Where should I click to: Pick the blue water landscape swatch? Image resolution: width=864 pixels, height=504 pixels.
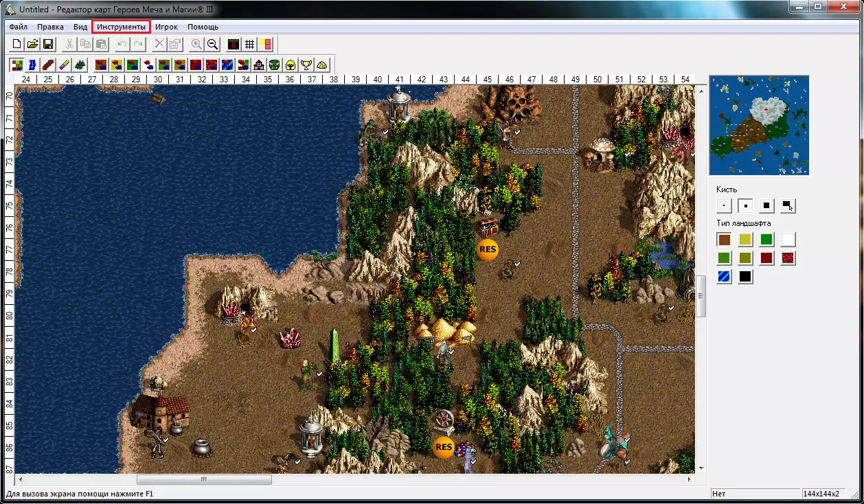pos(724,277)
